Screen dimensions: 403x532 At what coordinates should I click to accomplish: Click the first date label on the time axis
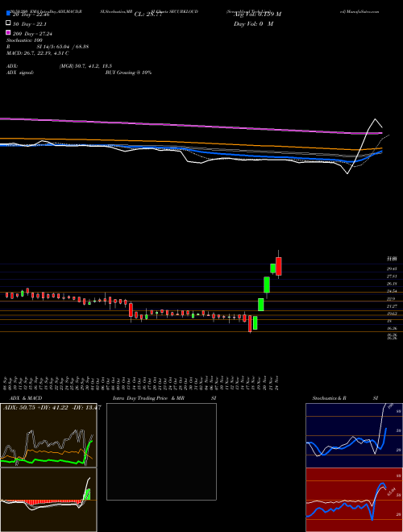(x=6, y=383)
